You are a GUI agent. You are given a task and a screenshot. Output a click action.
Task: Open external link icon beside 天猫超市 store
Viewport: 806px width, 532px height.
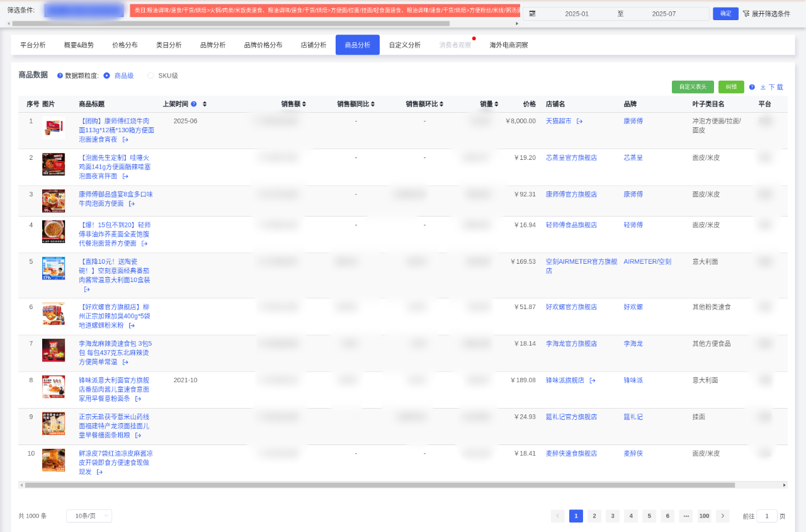pos(579,121)
